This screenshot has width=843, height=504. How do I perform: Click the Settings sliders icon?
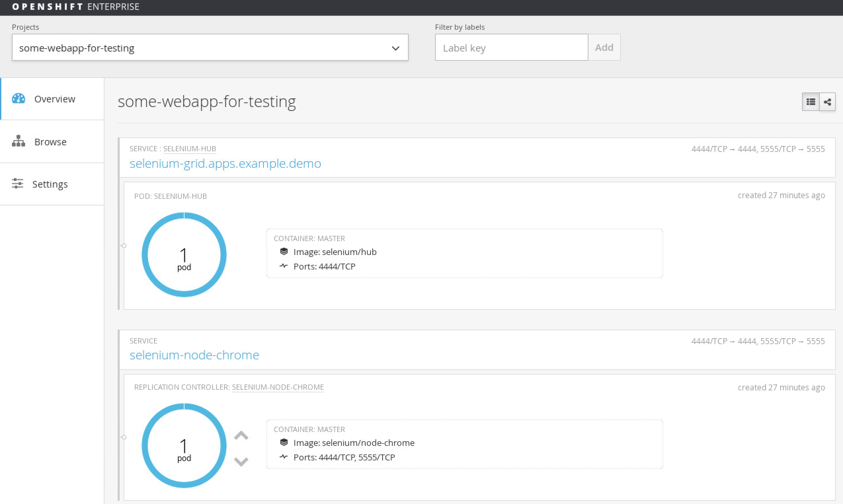point(18,183)
